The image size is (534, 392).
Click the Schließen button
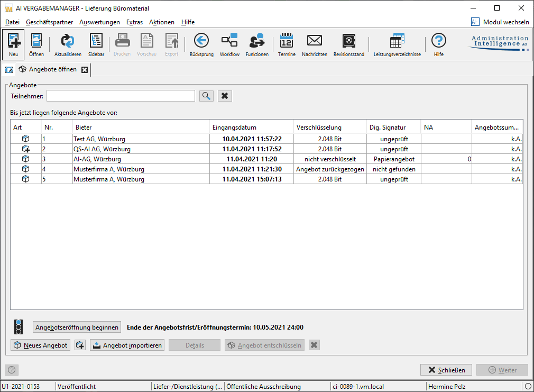[446, 370]
